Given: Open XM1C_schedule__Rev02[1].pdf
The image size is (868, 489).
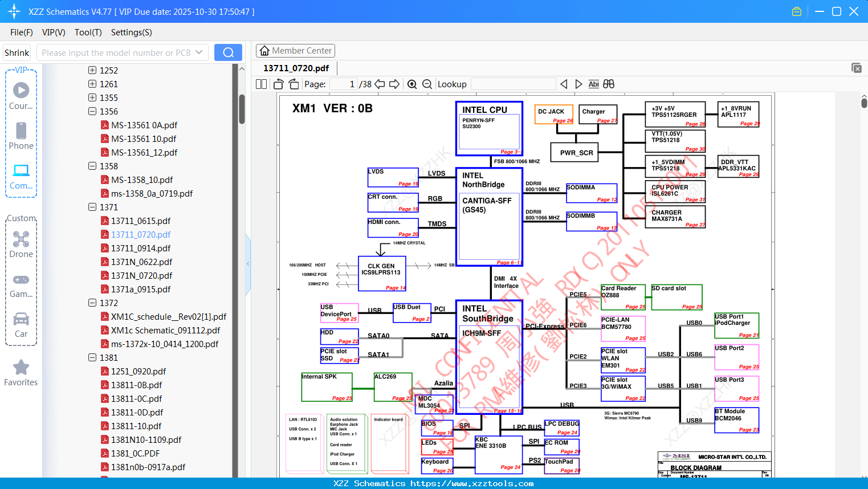Looking at the screenshot, I should click(x=169, y=317).
